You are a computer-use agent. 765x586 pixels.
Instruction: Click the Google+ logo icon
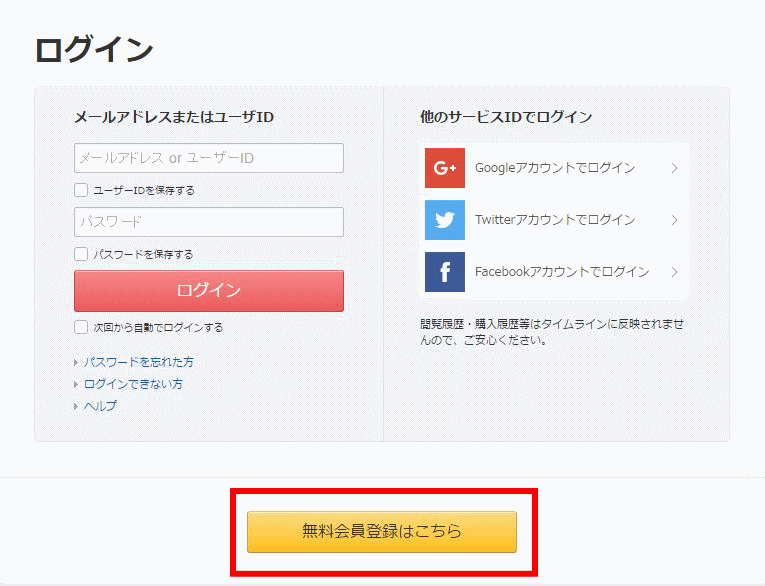point(445,168)
